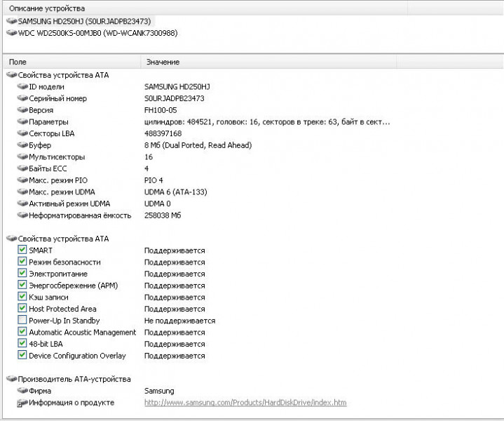The width and height of the screenshot is (504, 421).
Task: Toggle the Power-Up In Standby checkbox
Action: pos(22,320)
